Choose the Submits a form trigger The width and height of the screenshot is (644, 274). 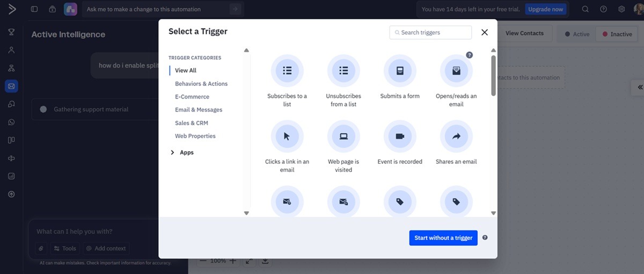click(400, 77)
